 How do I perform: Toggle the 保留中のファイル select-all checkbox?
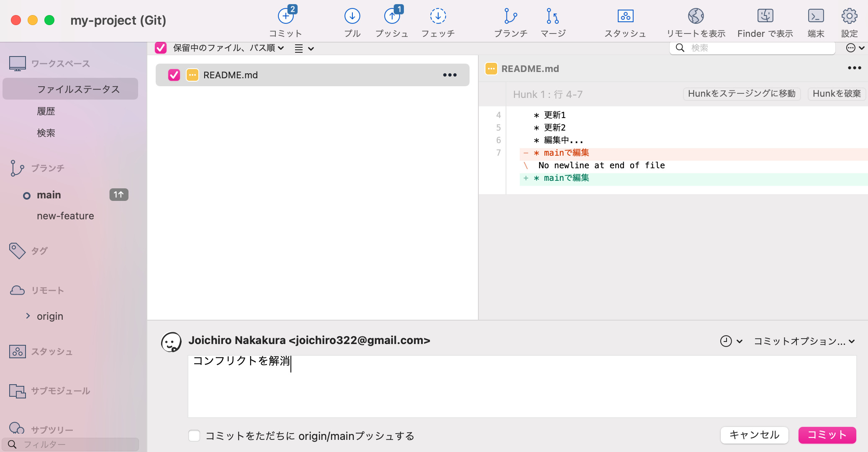tap(161, 48)
